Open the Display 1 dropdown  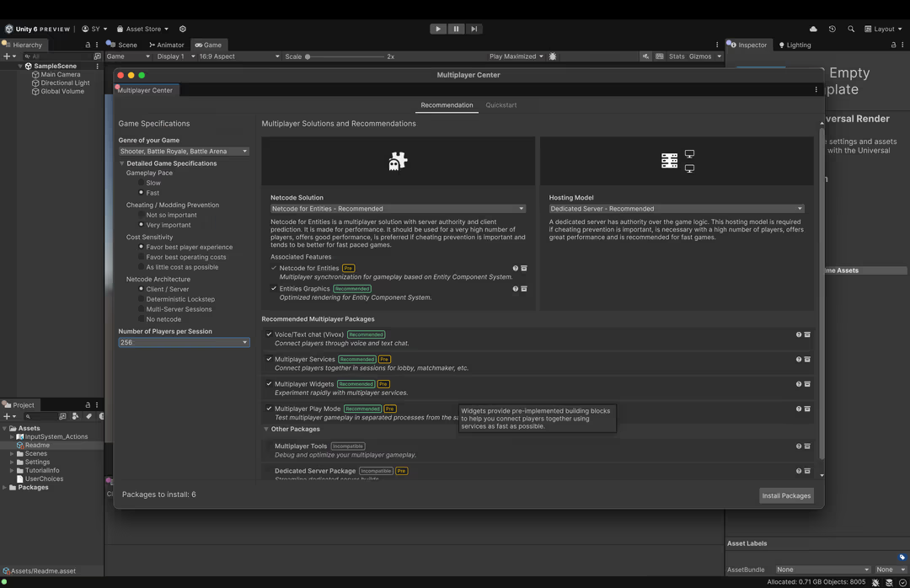point(176,56)
